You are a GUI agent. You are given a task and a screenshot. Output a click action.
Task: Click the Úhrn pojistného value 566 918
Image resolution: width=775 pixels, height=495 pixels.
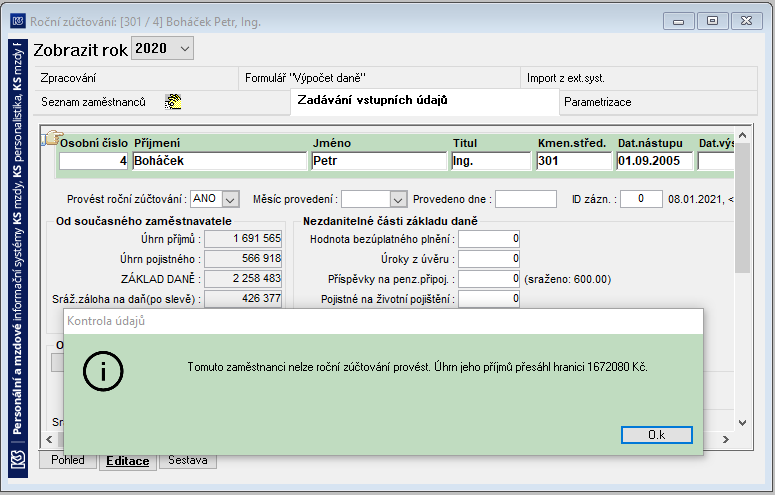(243, 259)
